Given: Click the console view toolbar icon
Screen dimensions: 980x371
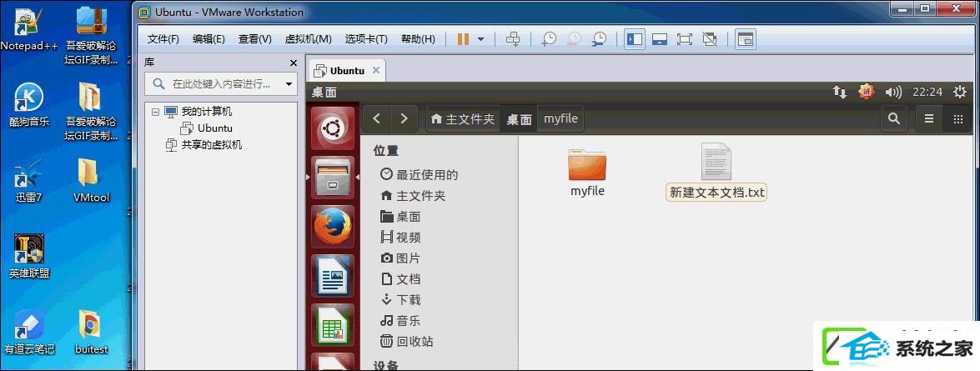Looking at the screenshot, I should 744,39.
